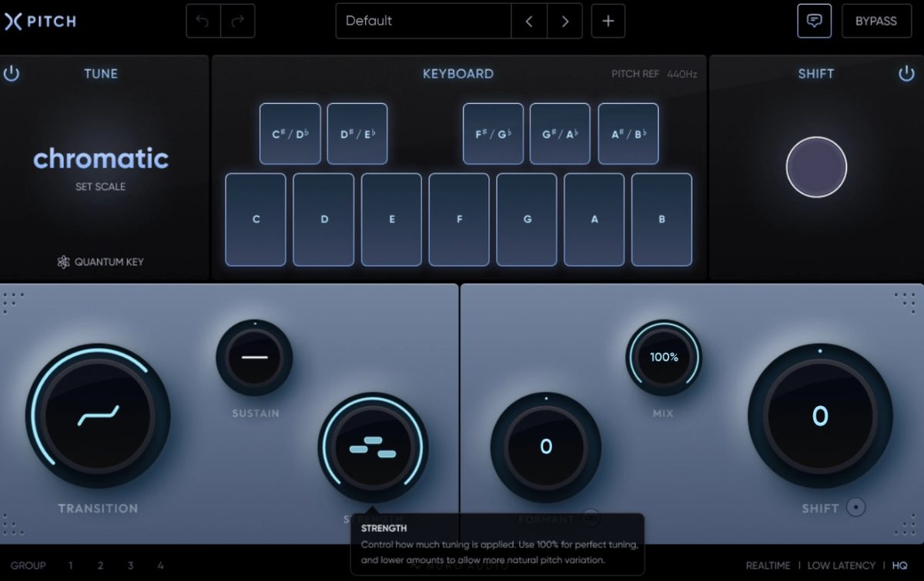The image size is (924, 581).
Task: Toggle the D#/Eb keyboard key
Action: (357, 134)
